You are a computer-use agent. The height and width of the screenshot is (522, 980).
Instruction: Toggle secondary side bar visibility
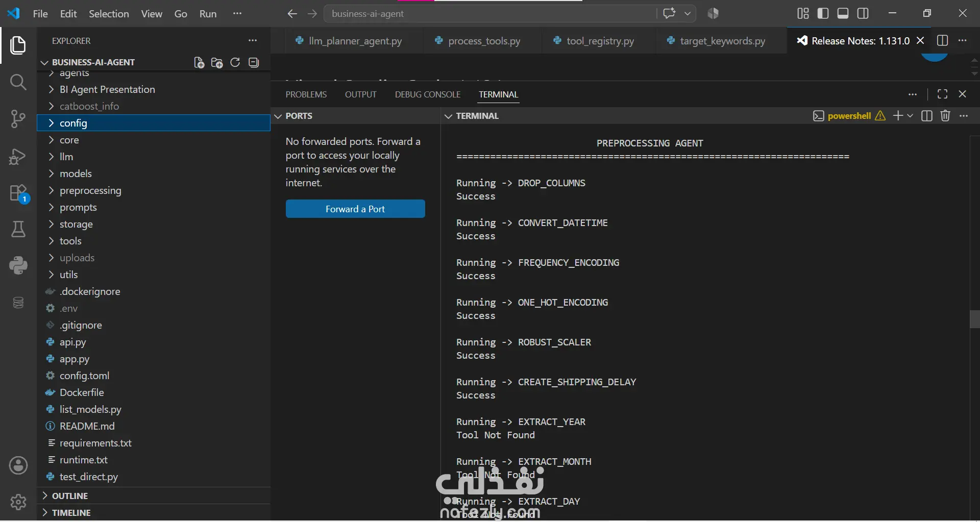[863, 13]
